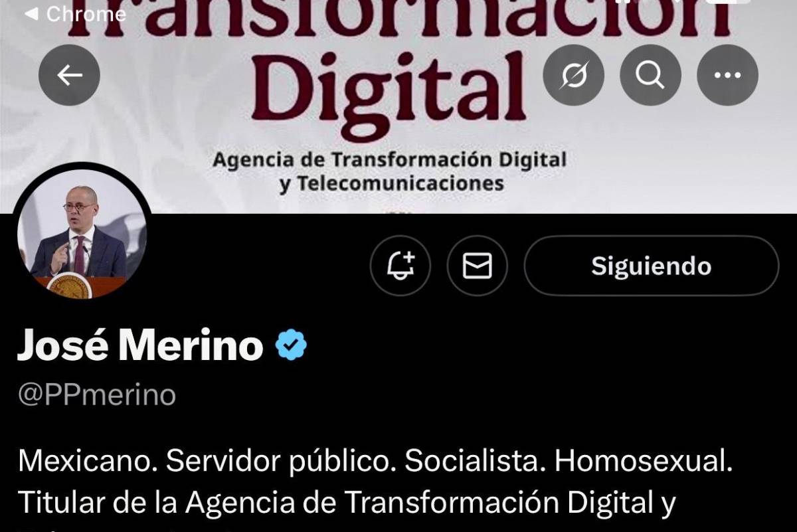The height and width of the screenshot is (532, 797).
Task: Tap the Chrome label in the status bar
Action: click(86, 14)
